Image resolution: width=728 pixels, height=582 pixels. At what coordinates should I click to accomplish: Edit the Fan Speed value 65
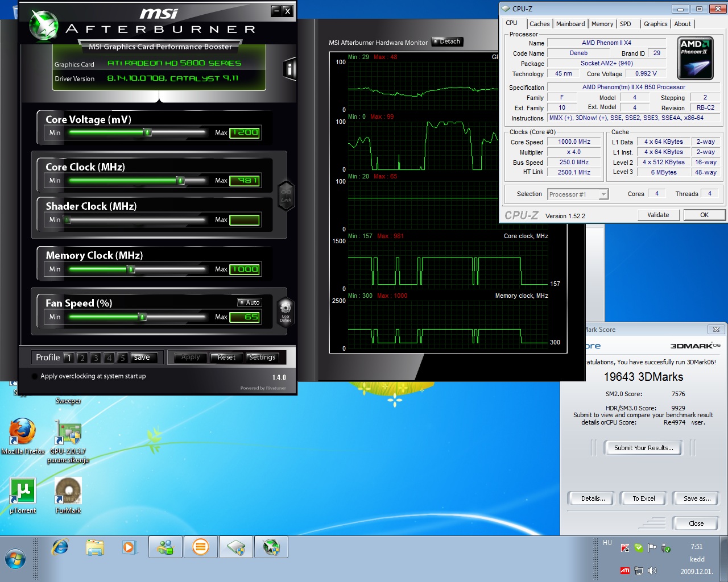(245, 317)
